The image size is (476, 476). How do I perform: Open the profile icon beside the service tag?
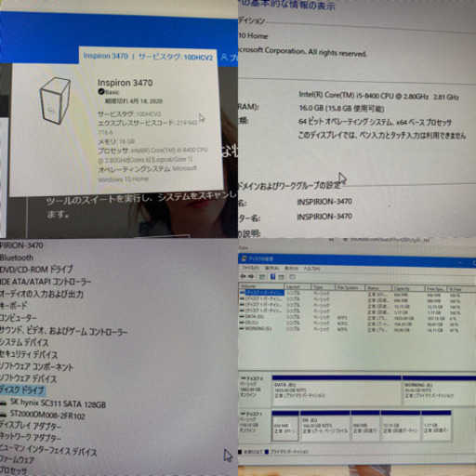click(224, 58)
